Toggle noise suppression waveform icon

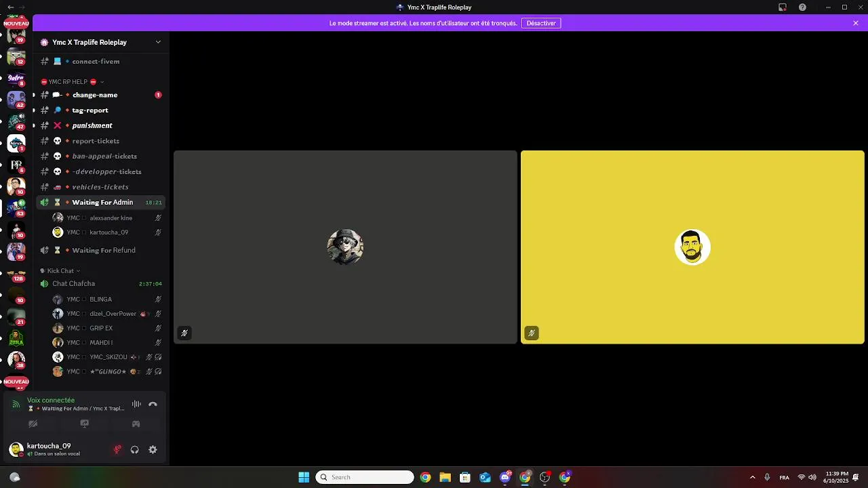[x=136, y=404]
